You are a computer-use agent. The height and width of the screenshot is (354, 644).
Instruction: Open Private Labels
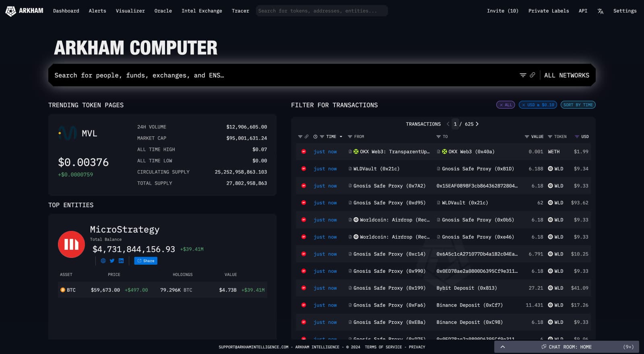pos(549,11)
